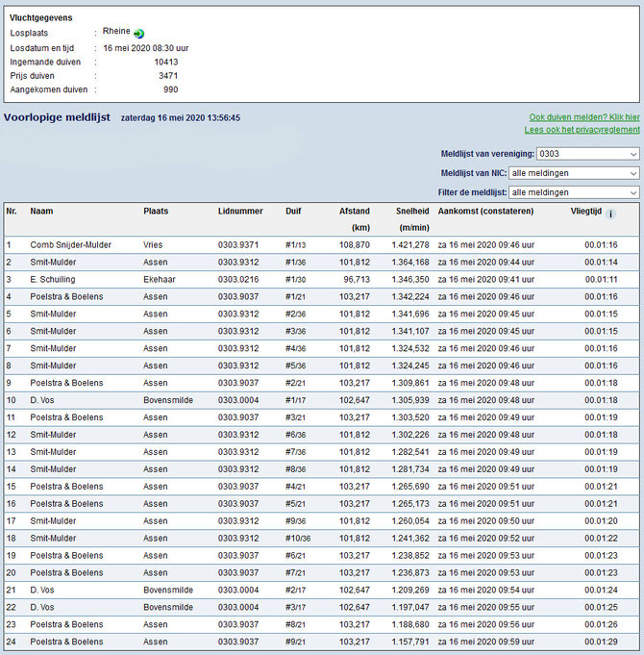Click 'Smit-Mulder' in row 2

53,263
